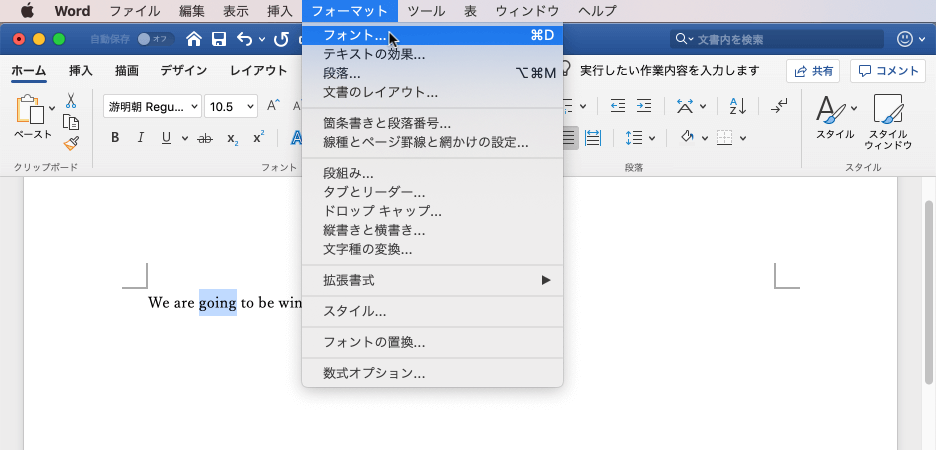The height and width of the screenshot is (450, 936).
Task: Choose フォントの置換... menu item
Action: 432,343
